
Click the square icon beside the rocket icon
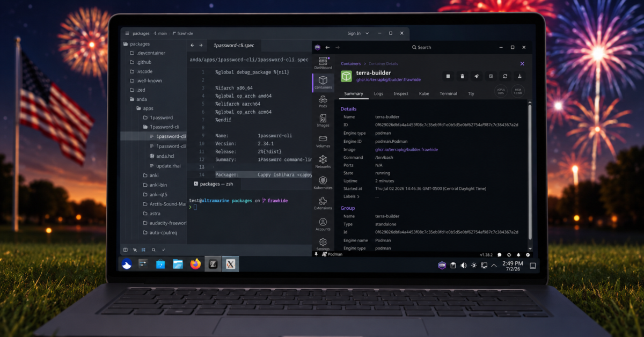click(491, 76)
